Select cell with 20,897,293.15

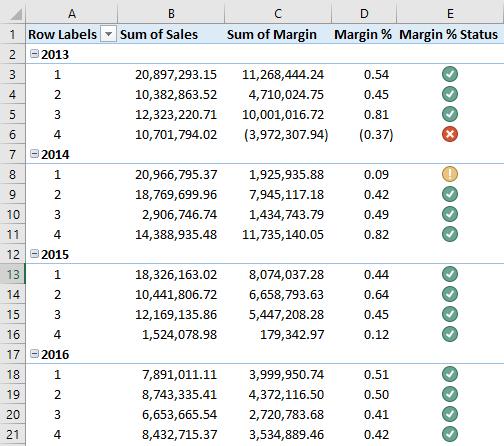(171, 74)
